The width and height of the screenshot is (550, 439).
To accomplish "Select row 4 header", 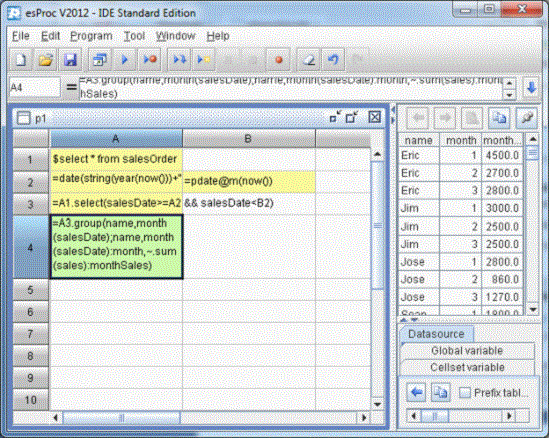I will [x=31, y=248].
